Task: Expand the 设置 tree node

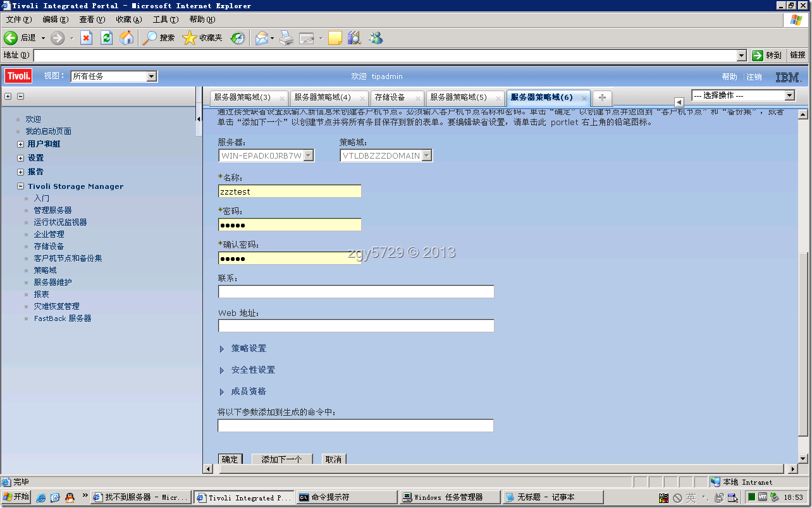Action: (x=21, y=158)
